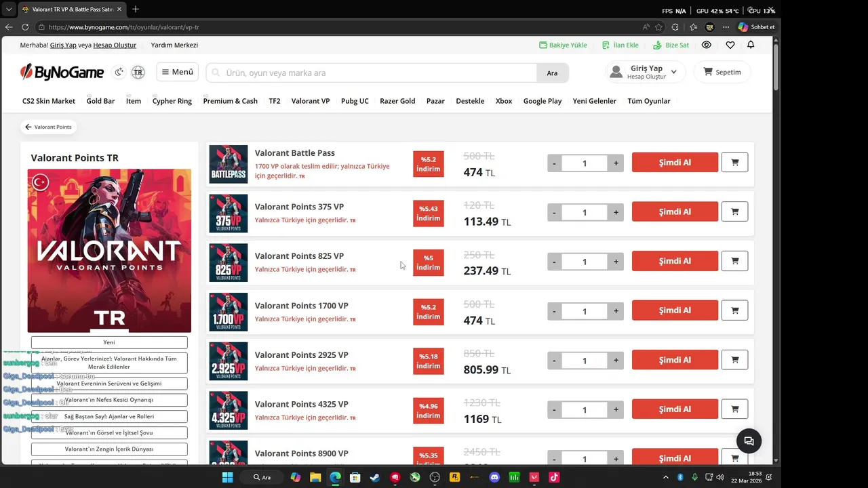Decrease quantity for Valorant Points 2925 VP
This screenshot has height=488, width=868.
click(x=555, y=361)
